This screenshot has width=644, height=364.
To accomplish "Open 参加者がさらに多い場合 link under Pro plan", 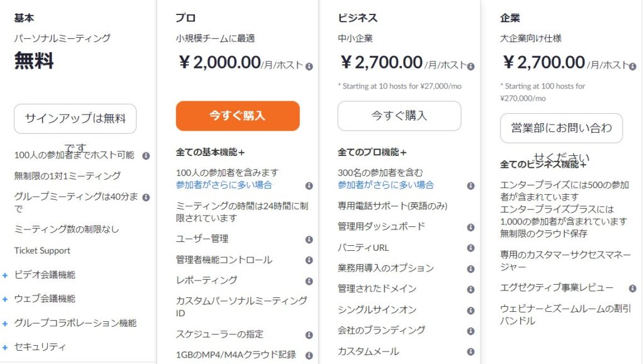I will point(224,185).
